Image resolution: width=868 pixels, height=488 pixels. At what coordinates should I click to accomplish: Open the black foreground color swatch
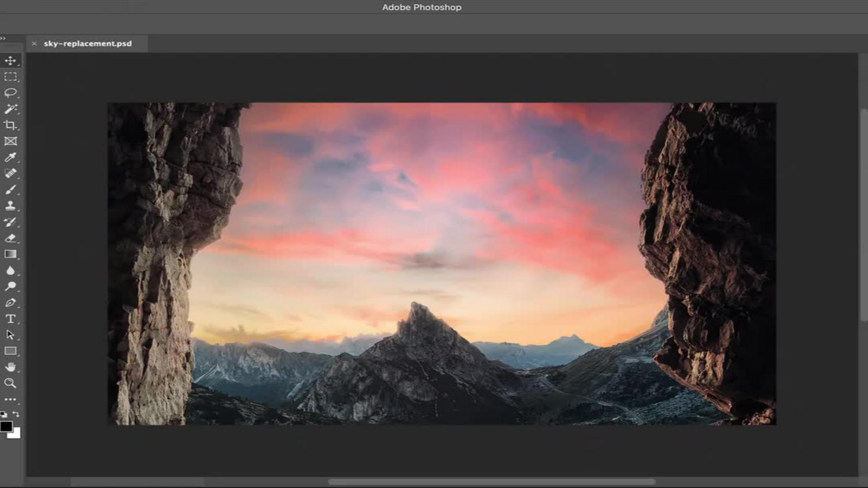click(x=6, y=426)
